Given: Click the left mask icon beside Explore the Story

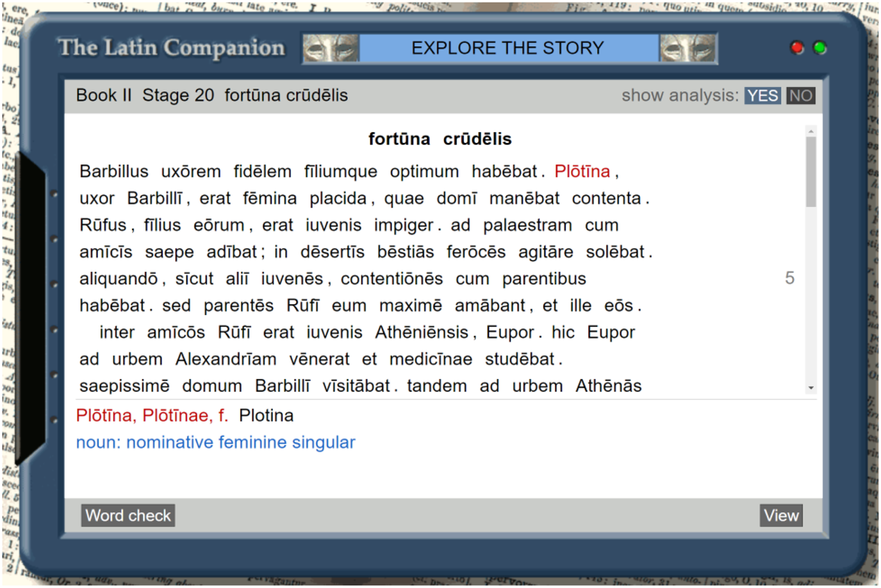Looking at the screenshot, I should tap(330, 49).
